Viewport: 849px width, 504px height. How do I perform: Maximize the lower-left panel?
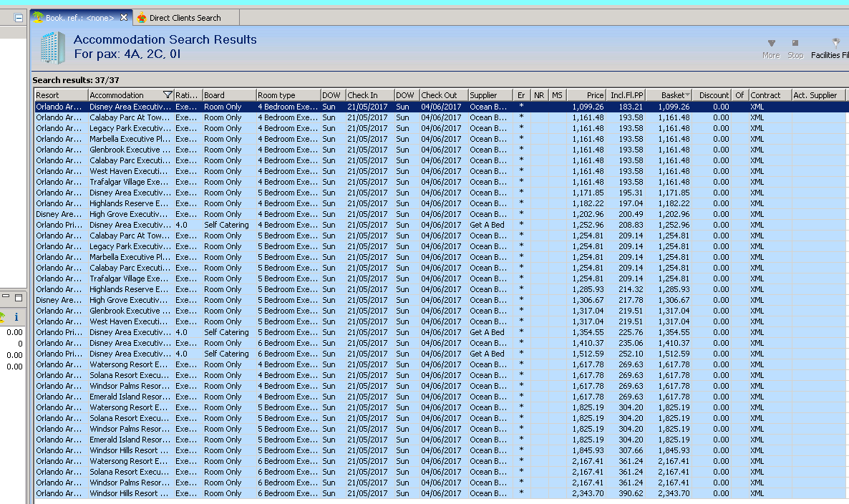pos(19,298)
